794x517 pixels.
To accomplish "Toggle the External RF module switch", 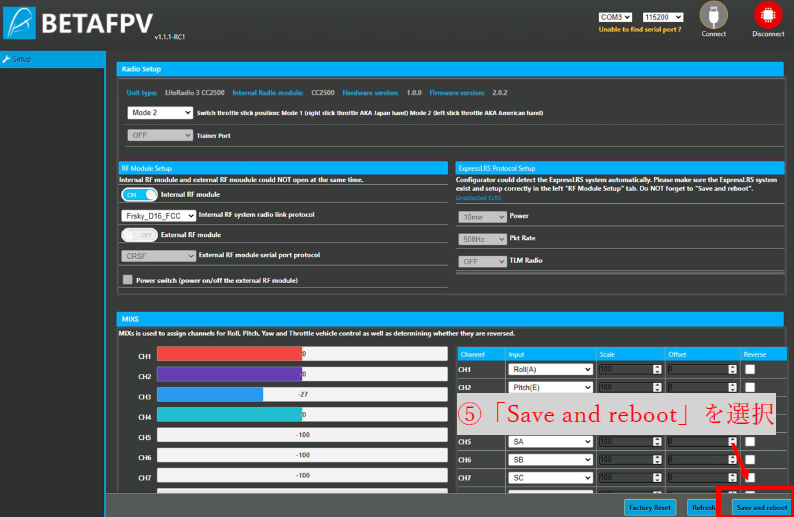I will 139,235.
